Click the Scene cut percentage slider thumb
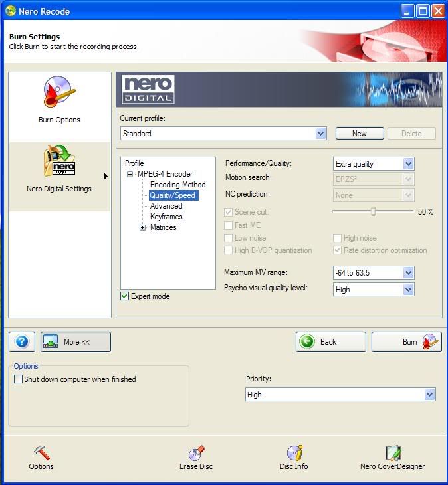Screen dimensions: 448x485 (373, 211)
